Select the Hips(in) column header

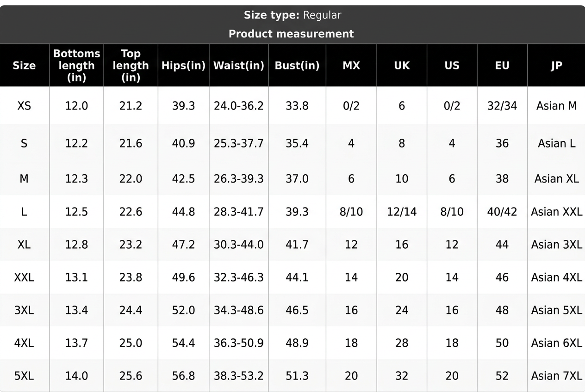[x=183, y=66]
